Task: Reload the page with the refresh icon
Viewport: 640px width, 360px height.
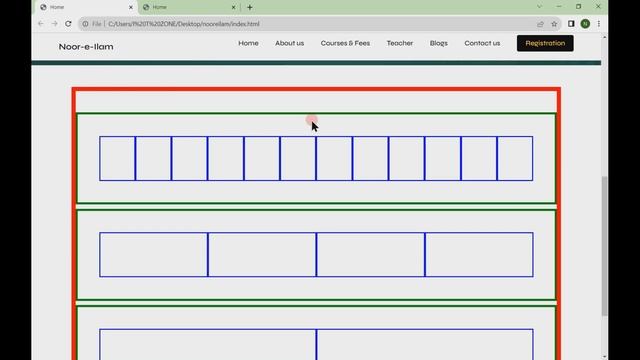Action: click(x=68, y=24)
